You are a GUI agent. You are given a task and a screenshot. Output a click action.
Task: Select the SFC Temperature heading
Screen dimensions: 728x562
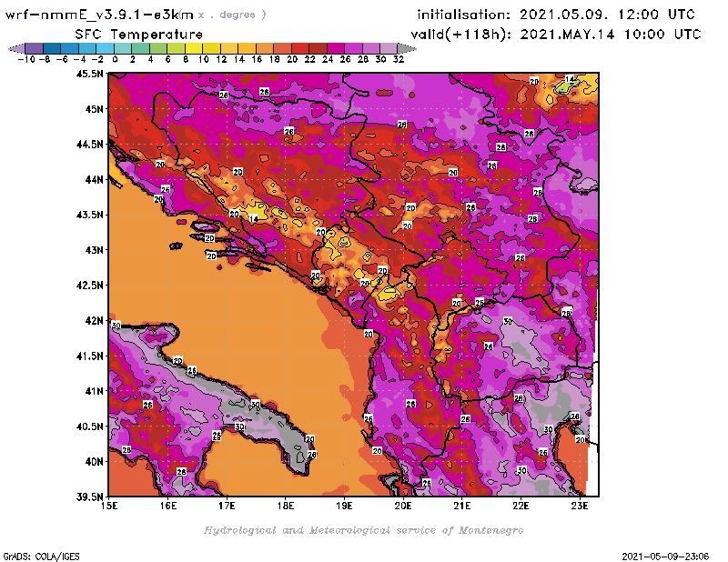(139, 35)
